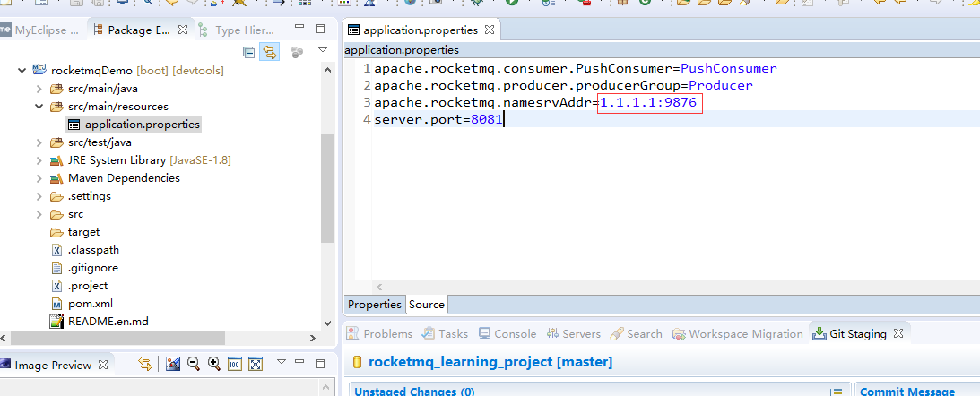Viewport: 980px width, 396px height.
Task: Open Image Preview view menu arrow
Action: click(282, 362)
